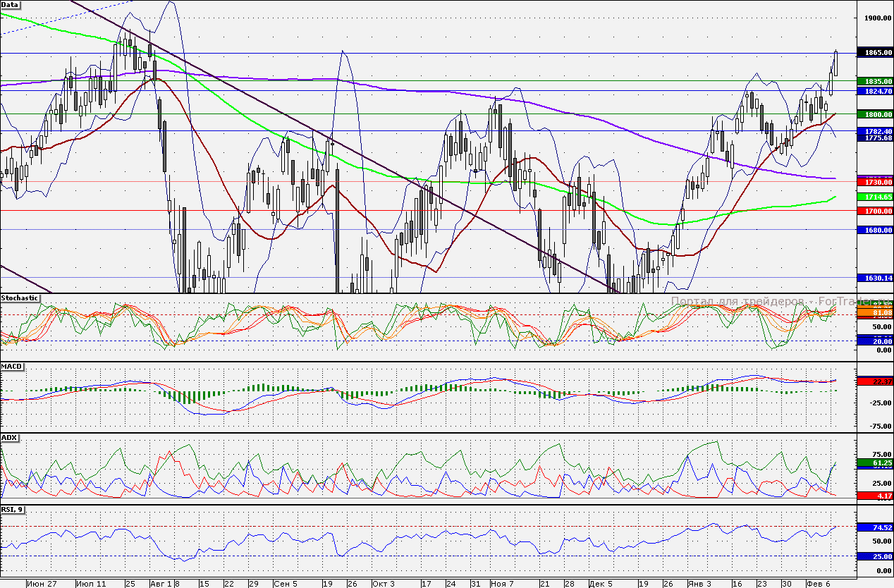This screenshot has height=588, width=894.
Task: Select the Окт 3 date marker
Action: pos(383,584)
